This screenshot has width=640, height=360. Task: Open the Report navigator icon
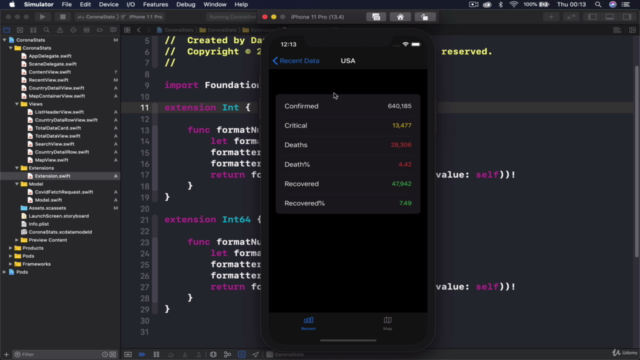[x=113, y=30]
